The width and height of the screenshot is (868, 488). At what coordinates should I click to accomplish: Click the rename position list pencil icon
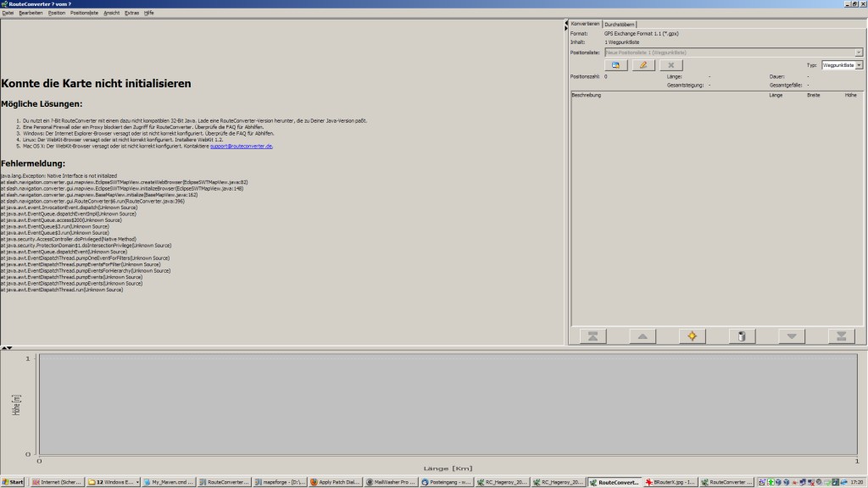[x=643, y=64]
